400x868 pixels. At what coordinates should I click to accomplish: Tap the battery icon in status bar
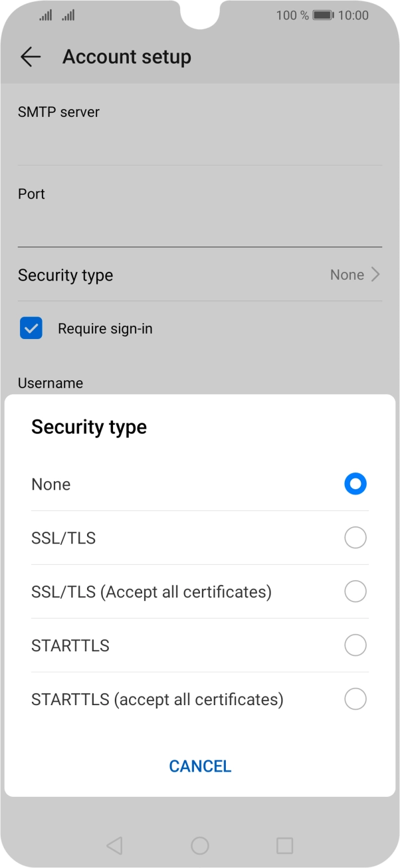323,15
